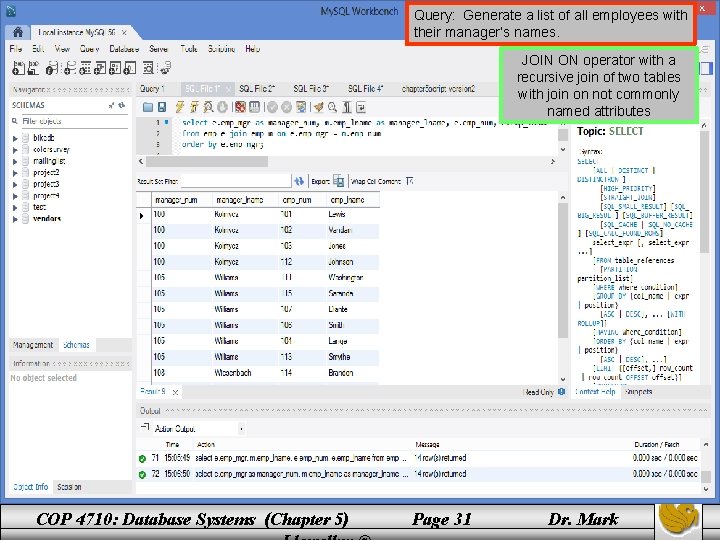
Task: Click the Filter objects search field
Action: tap(74, 121)
